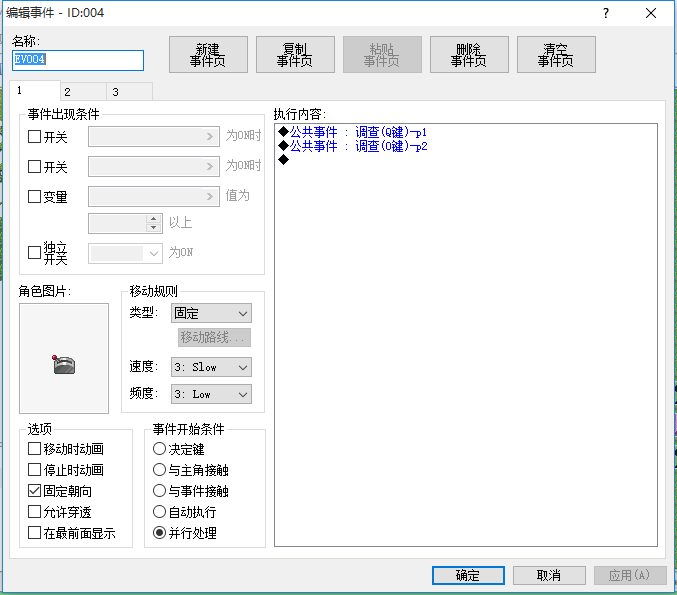Image resolution: width=677 pixels, height=595 pixels.
Task: Confirm with the 确定 button
Action: pyautogui.click(x=468, y=576)
